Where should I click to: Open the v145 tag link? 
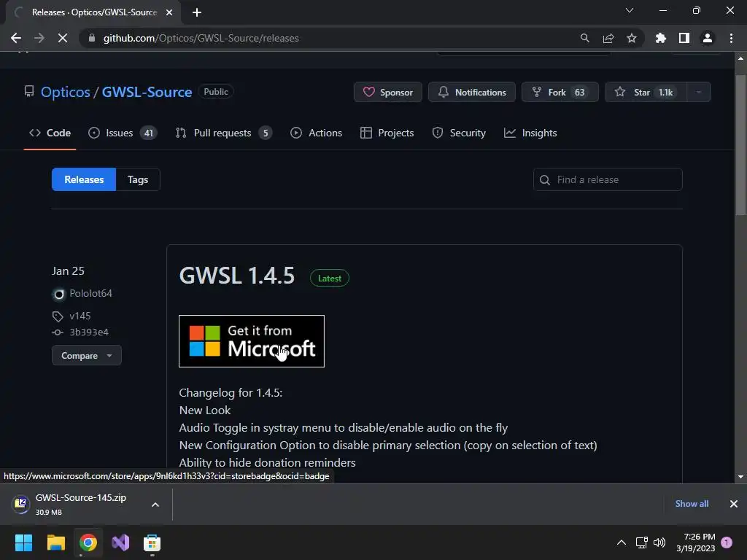(x=80, y=316)
